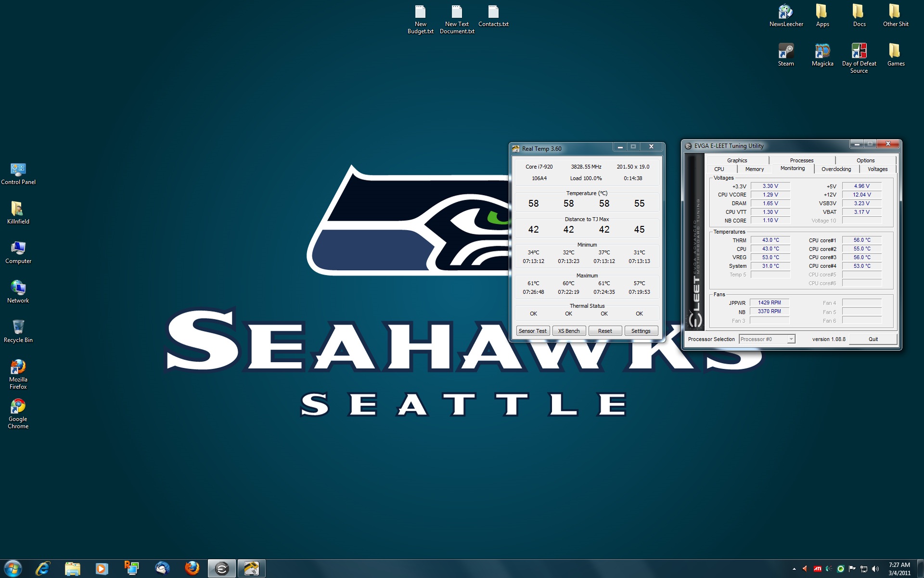The height and width of the screenshot is (578, 924).
Task: Open Windows Media Player taskbar icon
Action: (x=102, y=569)
